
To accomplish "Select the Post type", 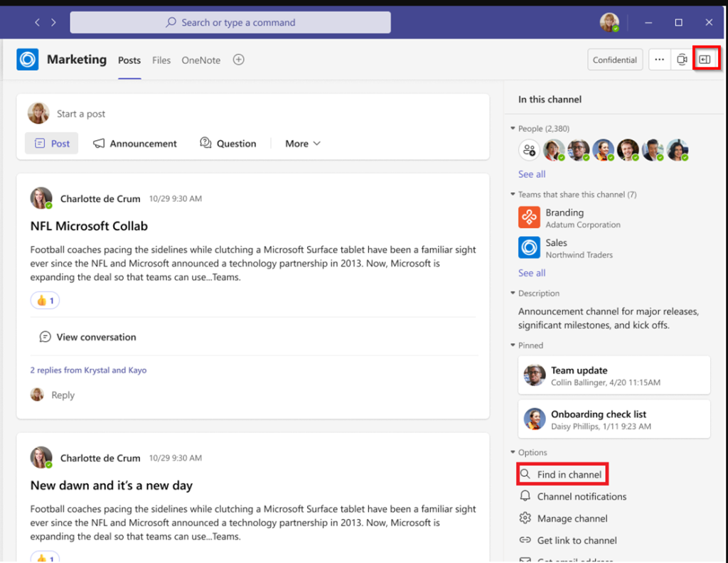I will point(51,144).
